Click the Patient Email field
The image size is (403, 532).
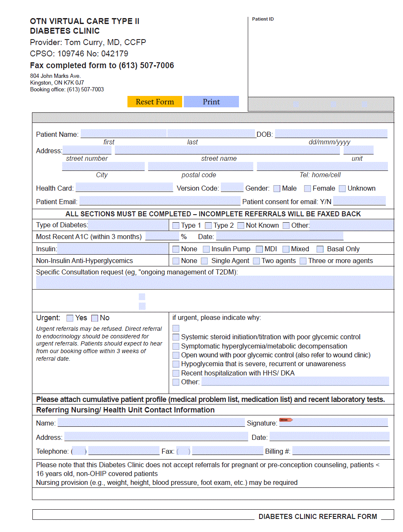tap(160, 201)
